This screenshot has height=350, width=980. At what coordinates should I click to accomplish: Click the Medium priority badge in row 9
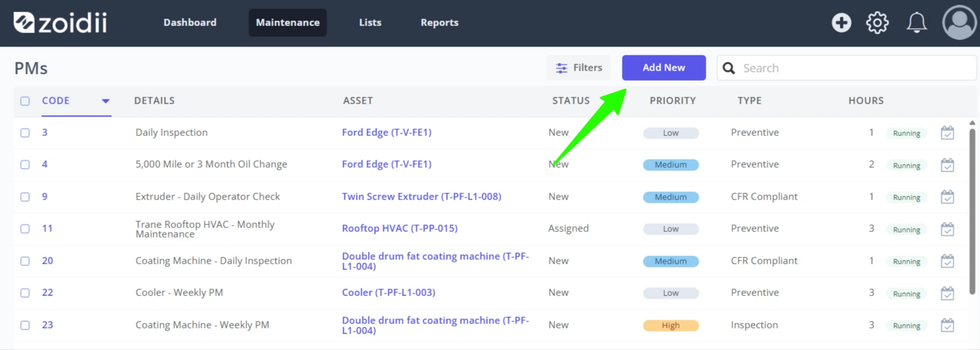[671, 198]
